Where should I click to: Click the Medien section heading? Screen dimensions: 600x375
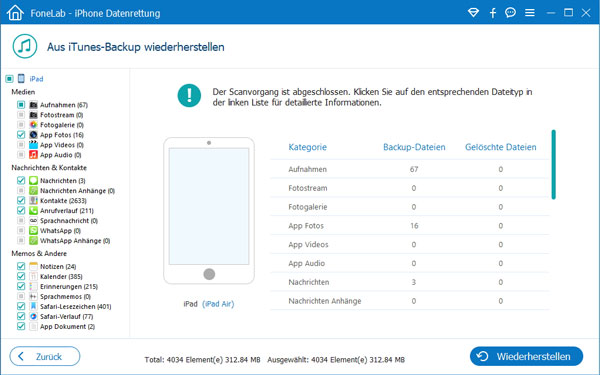click(23, 92)
